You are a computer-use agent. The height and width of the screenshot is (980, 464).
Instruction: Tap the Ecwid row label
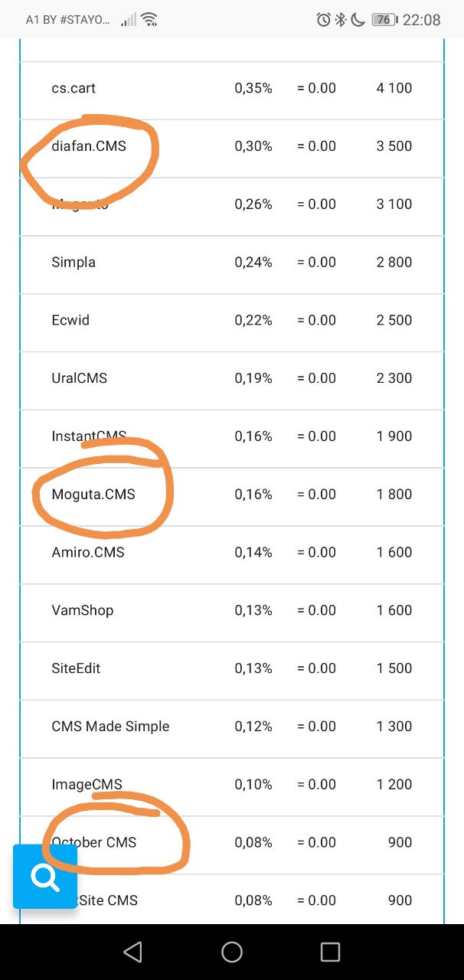[70, 320]
